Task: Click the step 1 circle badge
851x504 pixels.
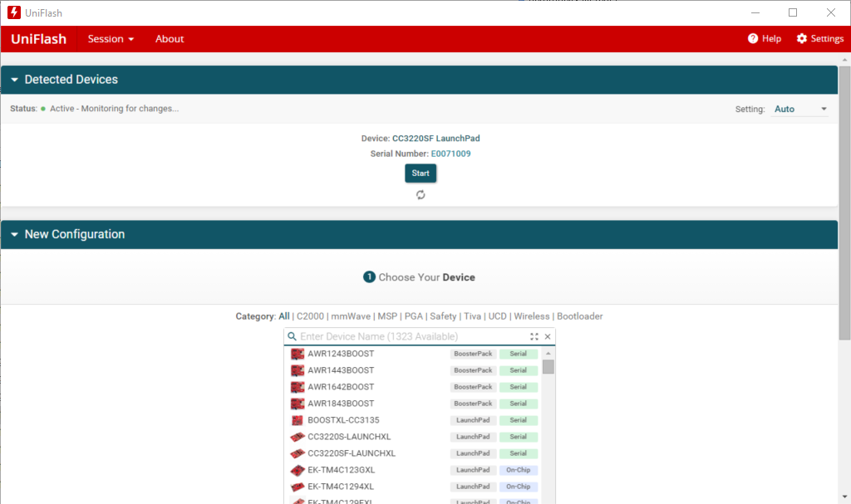Action: 369,277
